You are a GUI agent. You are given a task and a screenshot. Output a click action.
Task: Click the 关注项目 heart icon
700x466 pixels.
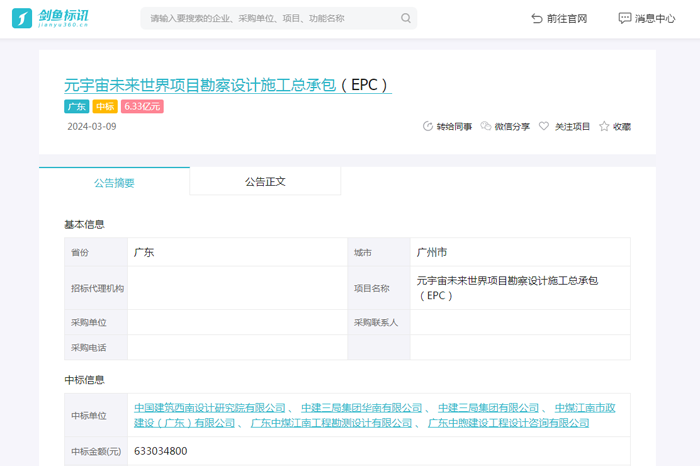(x=544, y=127)
